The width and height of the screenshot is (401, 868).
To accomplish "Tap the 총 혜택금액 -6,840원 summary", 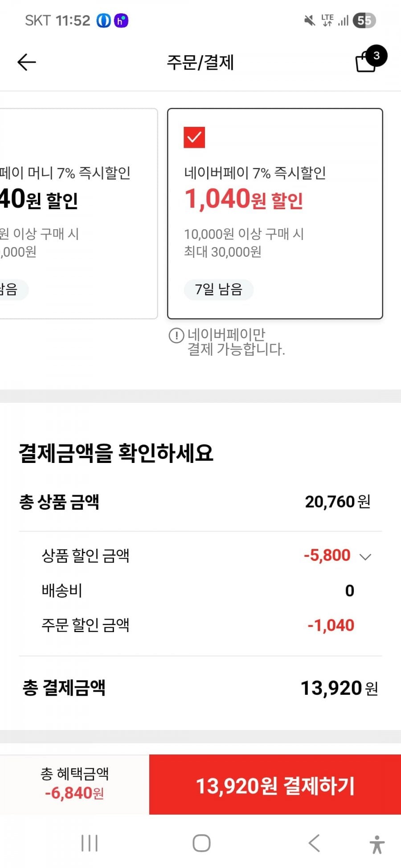I will (x=74, y=784).
